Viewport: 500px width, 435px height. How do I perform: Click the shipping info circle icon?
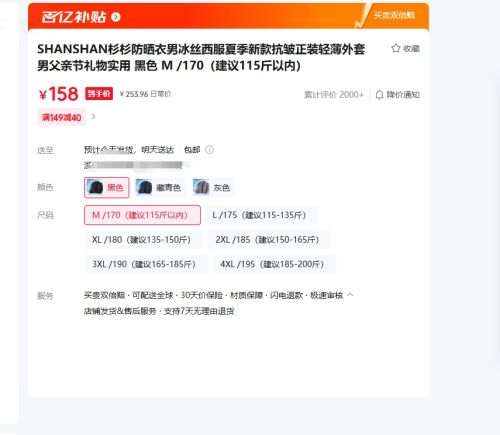coord(209,150)
